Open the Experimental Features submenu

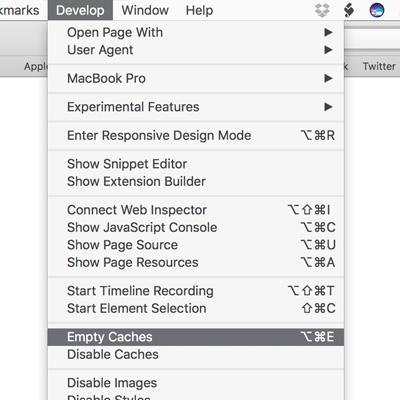pos(196,107)
